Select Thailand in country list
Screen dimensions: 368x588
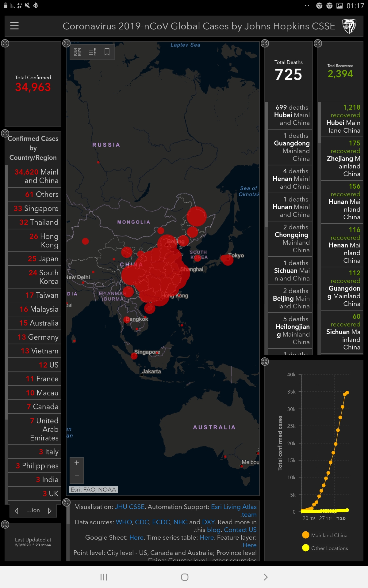35,222
